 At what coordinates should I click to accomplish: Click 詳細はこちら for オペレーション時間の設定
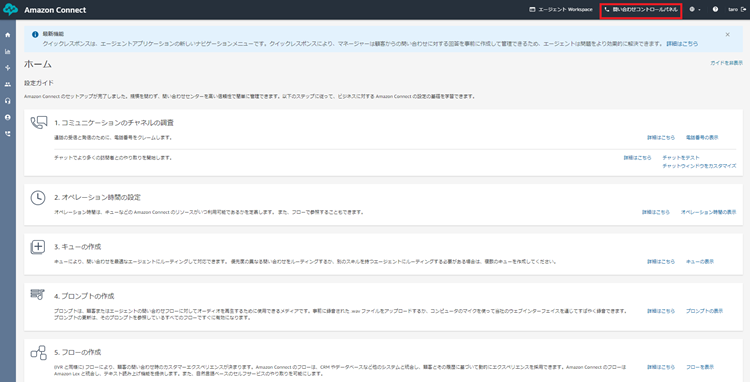coord(656,212)
